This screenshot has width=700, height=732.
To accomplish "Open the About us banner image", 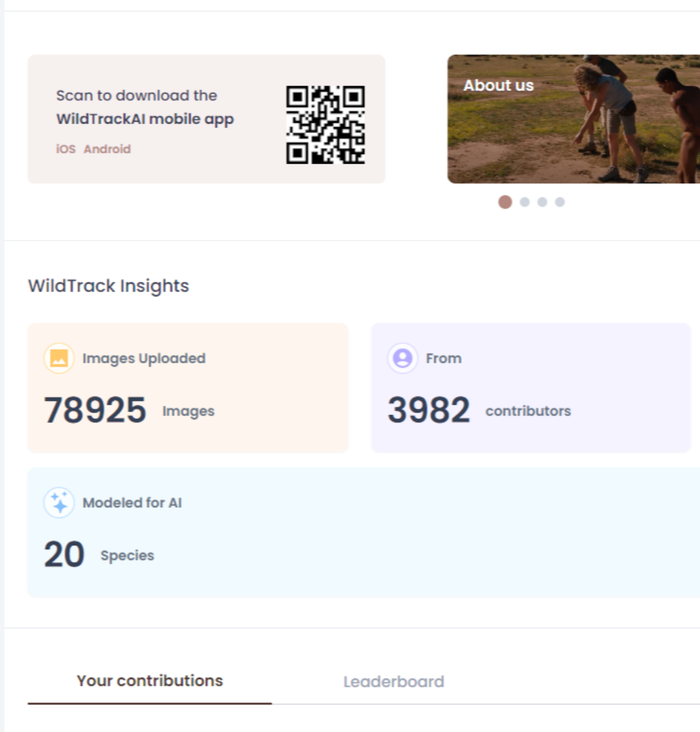I will [x=573, y=119].
